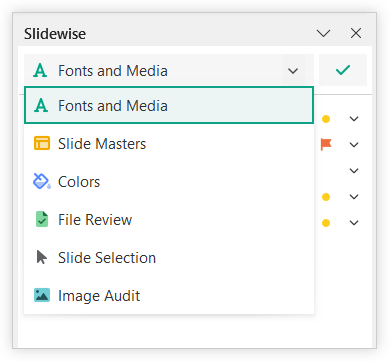
Task: Choose the highlighted Fonts and Media option
Action: [x=169, y=105]
